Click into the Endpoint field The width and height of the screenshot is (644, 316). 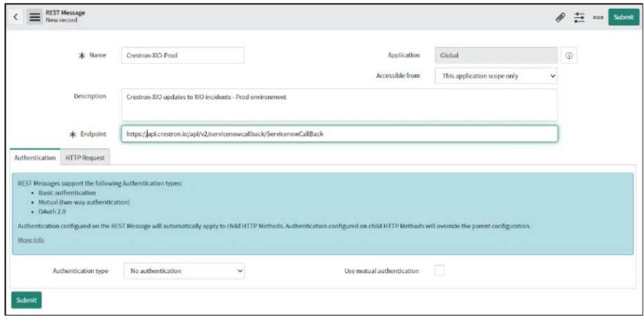pyautogui.click(x=339, y=134)
